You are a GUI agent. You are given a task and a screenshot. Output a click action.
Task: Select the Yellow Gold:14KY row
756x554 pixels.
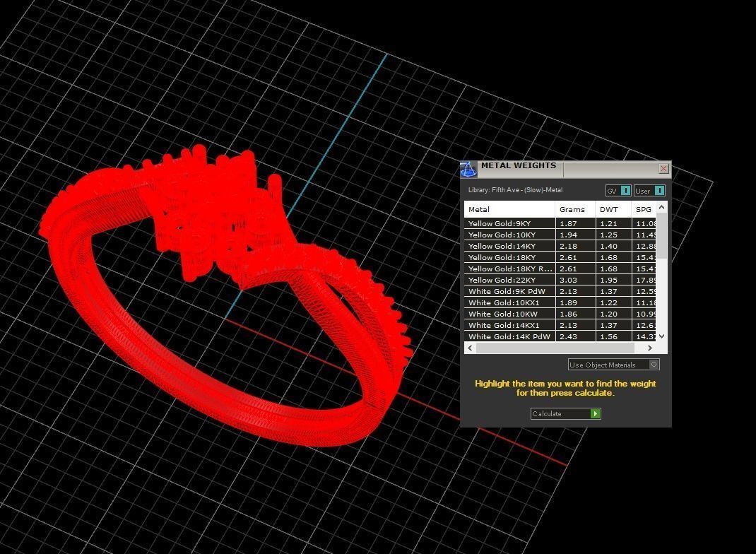click(560, 246)
